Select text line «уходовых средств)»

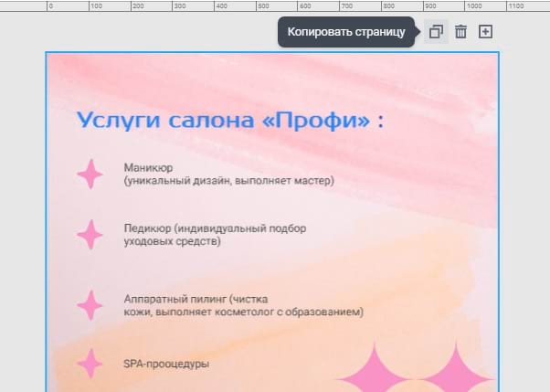tap(173, 241)
